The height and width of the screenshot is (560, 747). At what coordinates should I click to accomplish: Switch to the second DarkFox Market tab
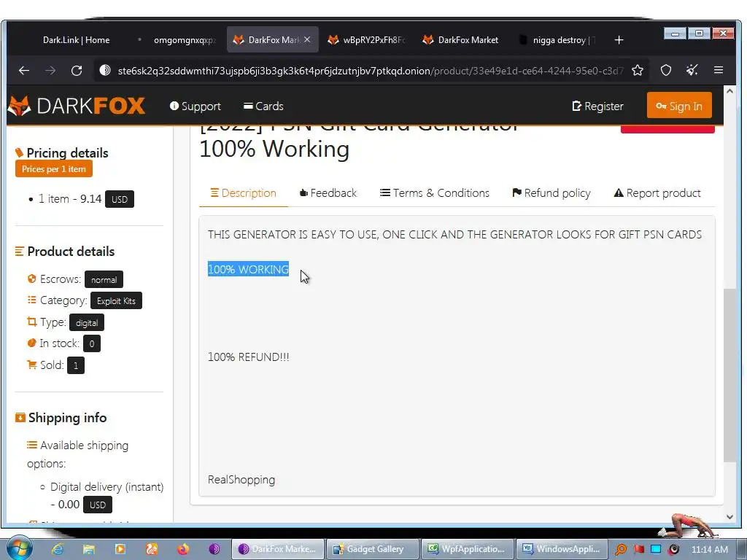[461, 40]
